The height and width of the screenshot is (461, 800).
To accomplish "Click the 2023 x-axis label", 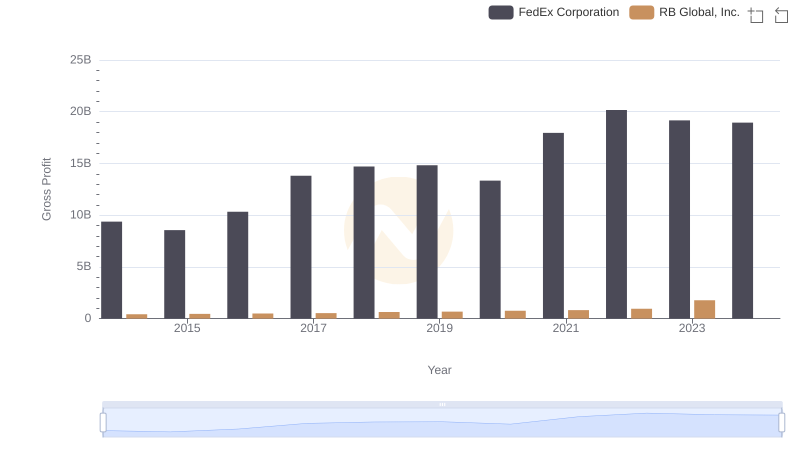I will [692, 328].
